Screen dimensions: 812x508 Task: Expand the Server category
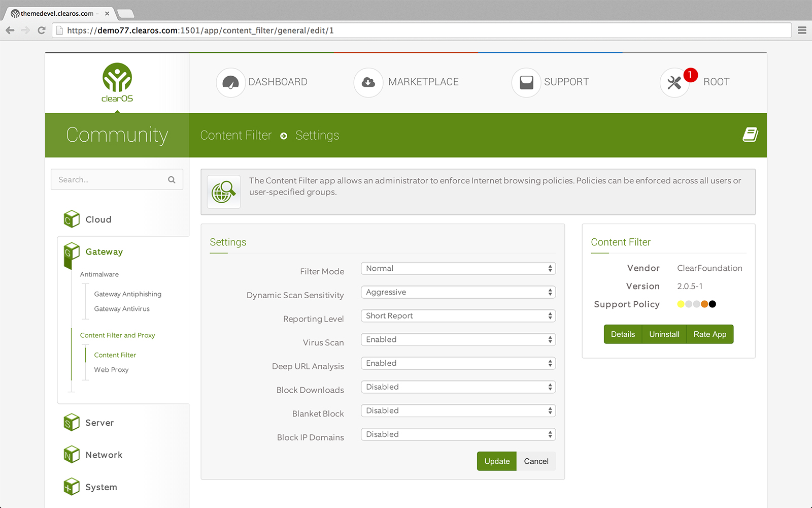pos(99,423)
